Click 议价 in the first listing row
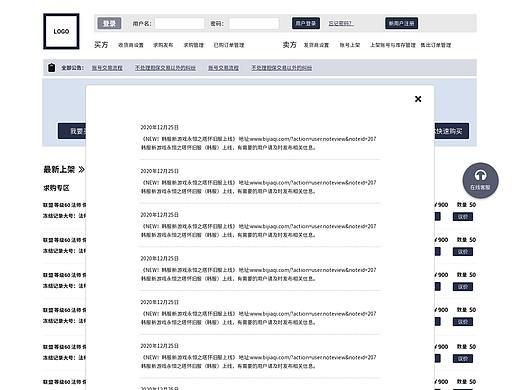 463,217
